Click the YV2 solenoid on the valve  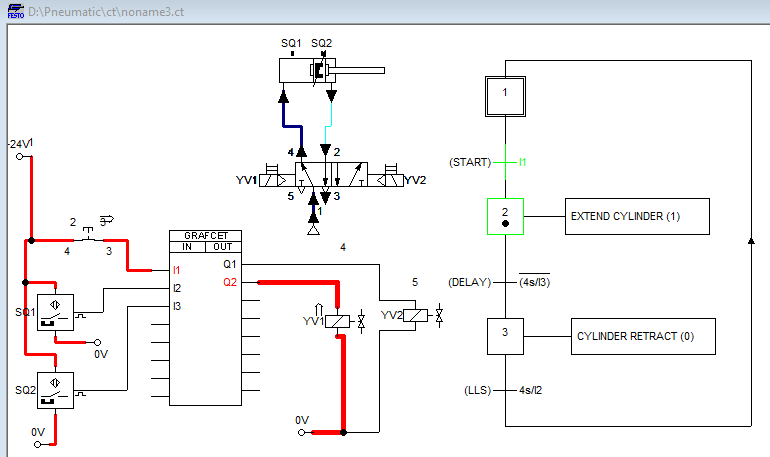pos(385,180)
